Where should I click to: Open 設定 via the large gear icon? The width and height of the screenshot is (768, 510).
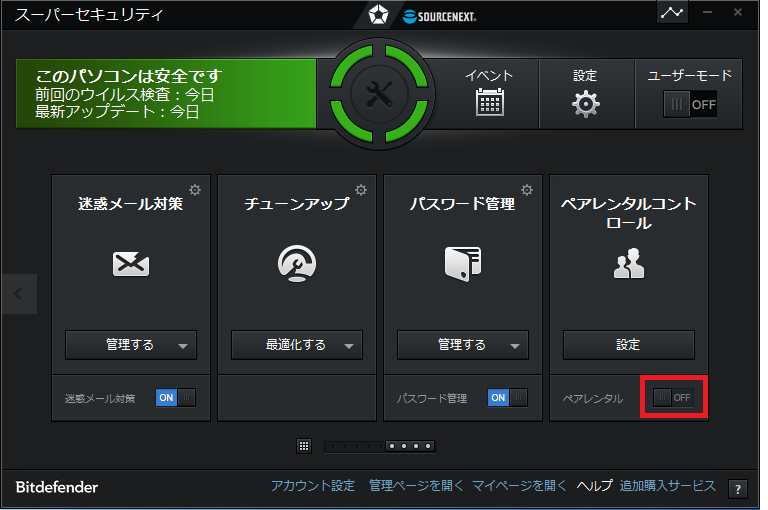tap(586, 104)
